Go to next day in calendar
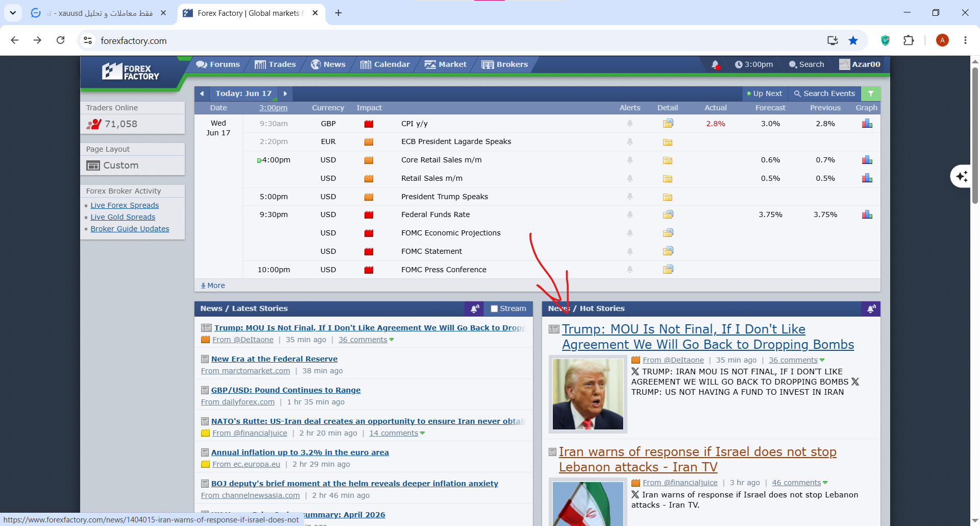The width and height of the screenshot is (980, 526). [285, 93]
